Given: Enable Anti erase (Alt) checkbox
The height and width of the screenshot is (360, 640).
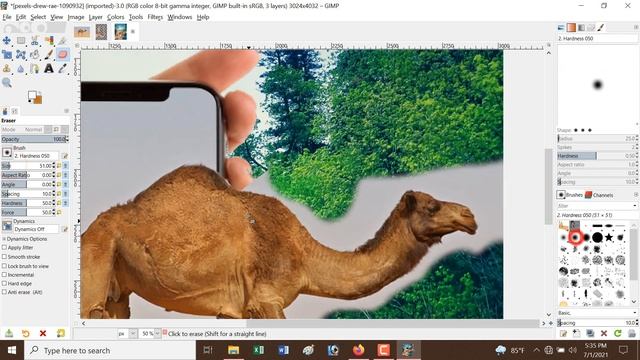Looking at the screenshot, I should click(x=4, y=292).
